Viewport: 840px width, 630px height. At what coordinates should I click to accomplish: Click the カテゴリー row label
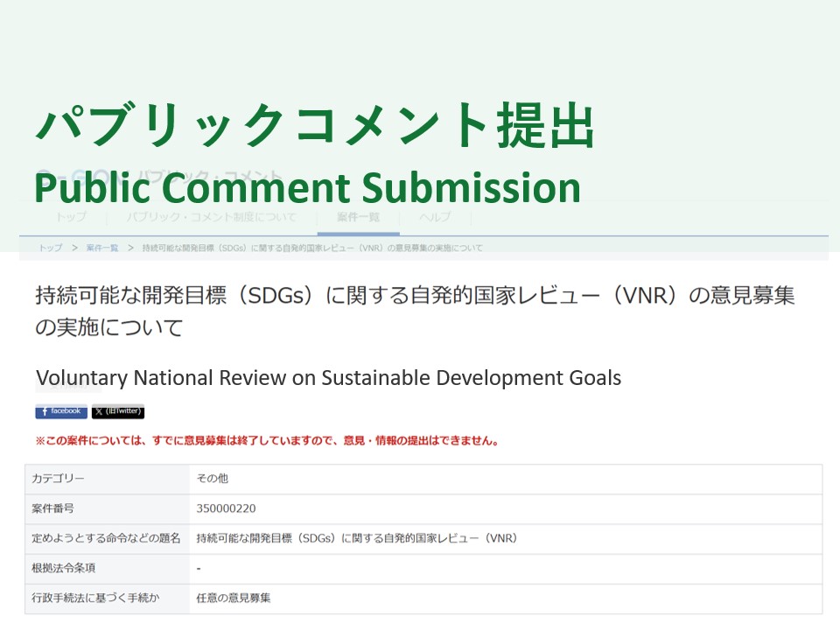(x=59, y=479)
